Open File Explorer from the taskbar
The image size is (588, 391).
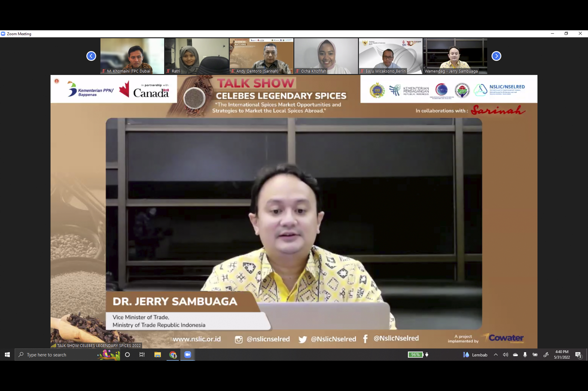point(157,355)
